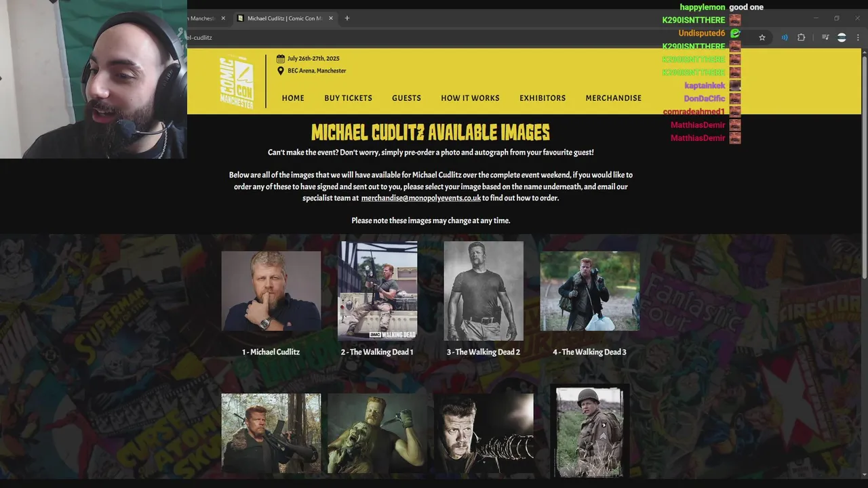The image size is (868, 488).
Task: Open HOW IT WORKS in navigation
Action: coord(470,98)
